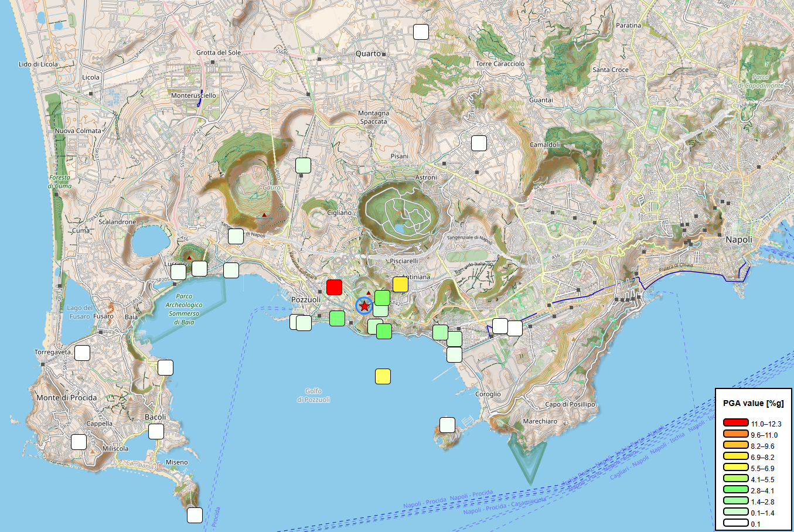Viewport: 794px width, 532px height.
Task: Select the white 0.1 legend swatch
Action: click(736, 523)
